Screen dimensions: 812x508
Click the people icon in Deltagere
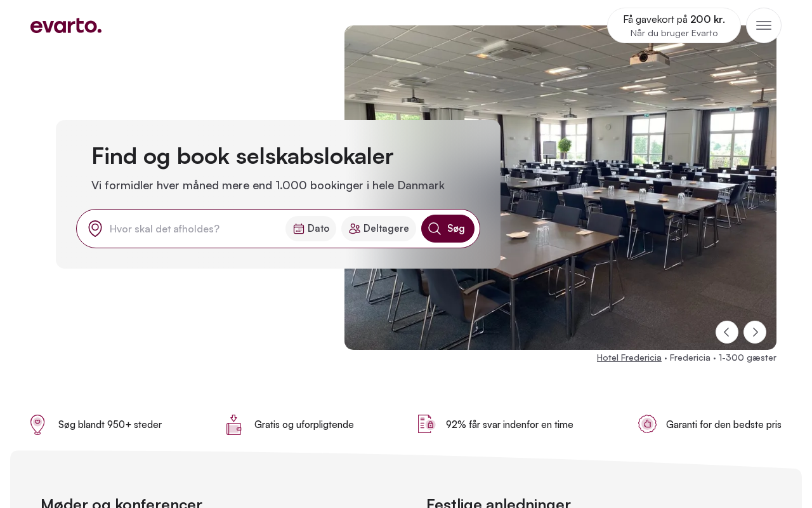[x=355, y=229]
